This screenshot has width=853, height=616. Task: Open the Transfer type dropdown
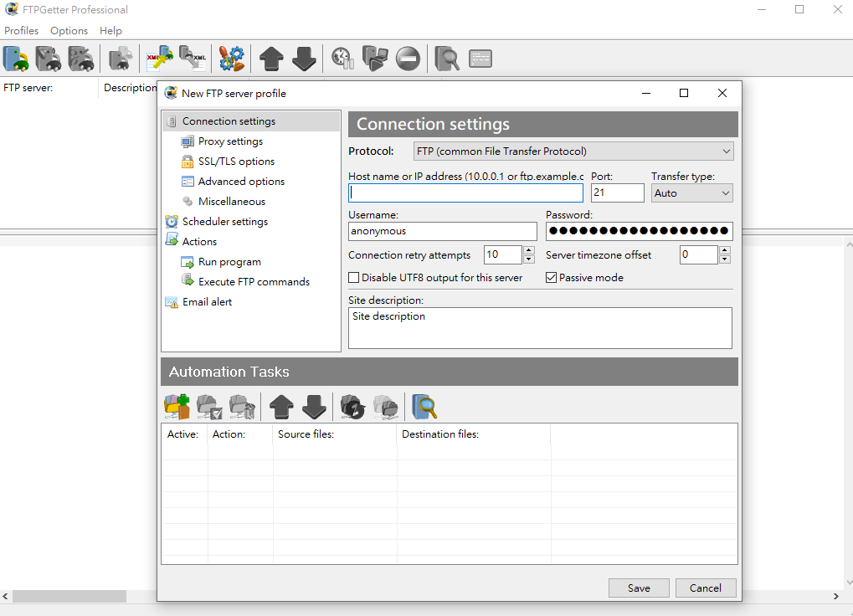725,192
